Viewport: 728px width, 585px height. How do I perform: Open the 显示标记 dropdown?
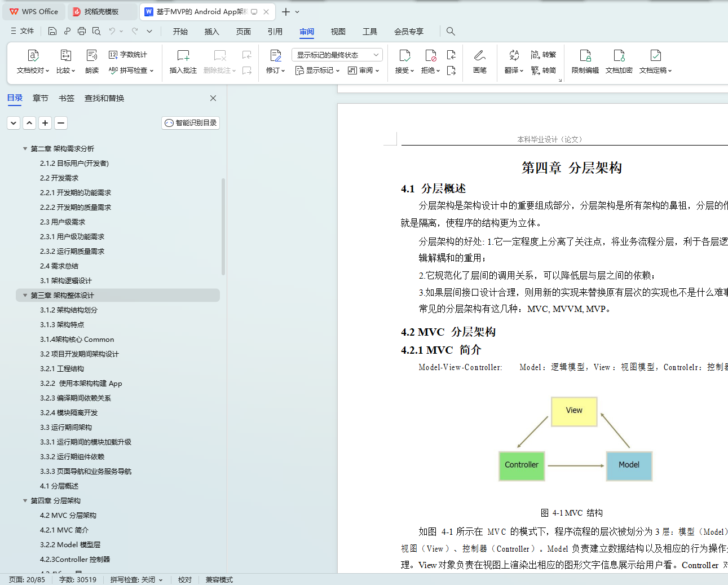[x=317, y=71]
